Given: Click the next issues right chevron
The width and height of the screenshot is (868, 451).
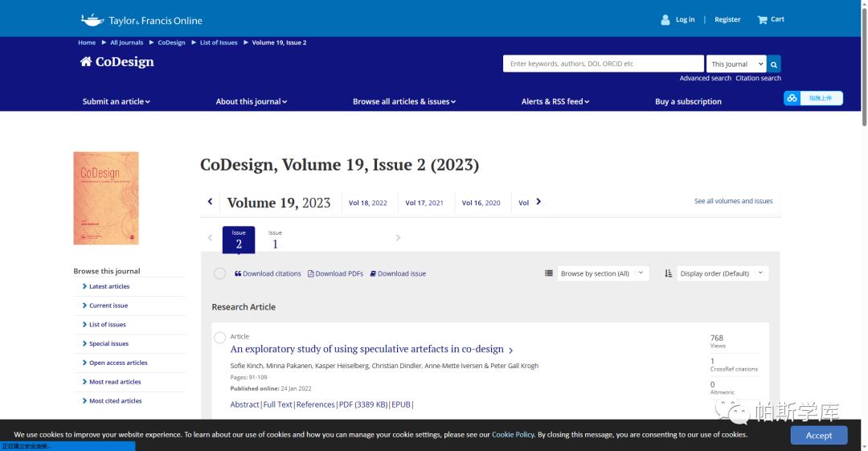Looking at the screenshot, I should pyautogui.click(x=398, y=238).
